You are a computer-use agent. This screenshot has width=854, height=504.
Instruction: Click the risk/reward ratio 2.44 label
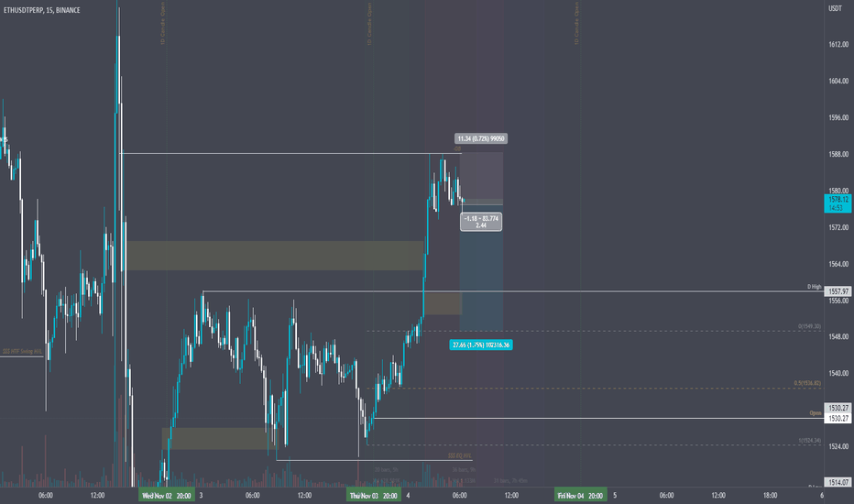481,225
